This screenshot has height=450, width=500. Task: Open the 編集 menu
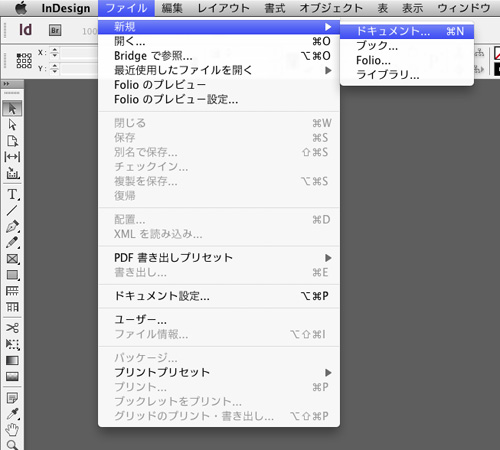click(x=172, y=8)
